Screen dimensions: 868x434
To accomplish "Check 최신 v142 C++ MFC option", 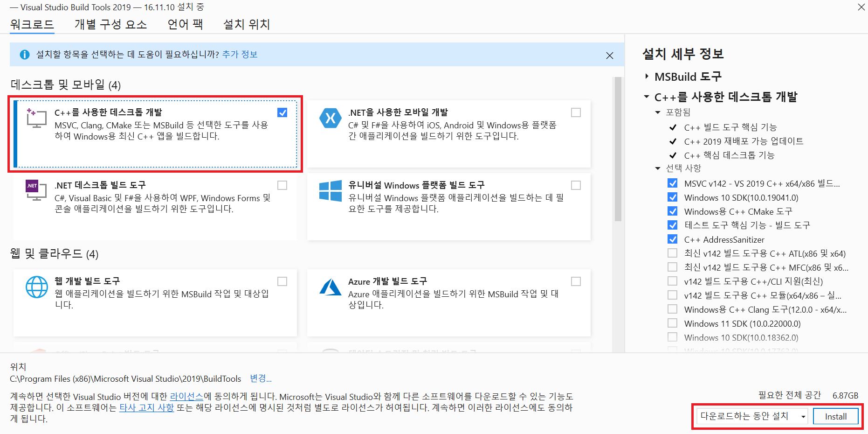I will pyautogui.click(x=672, y=267).
